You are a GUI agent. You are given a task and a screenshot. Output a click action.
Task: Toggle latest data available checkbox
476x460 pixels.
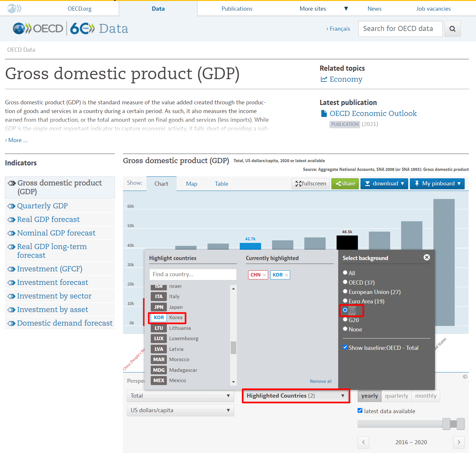(x=360, y=411)
